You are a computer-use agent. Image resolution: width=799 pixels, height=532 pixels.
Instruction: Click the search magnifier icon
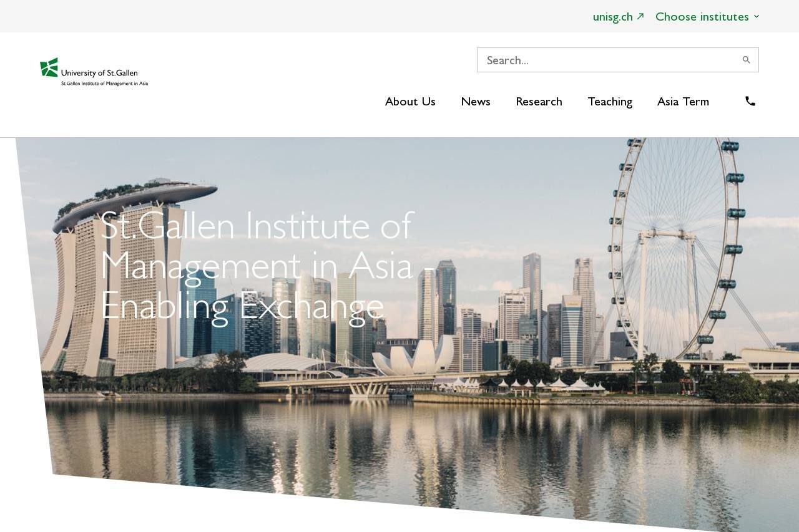[746, 60]
